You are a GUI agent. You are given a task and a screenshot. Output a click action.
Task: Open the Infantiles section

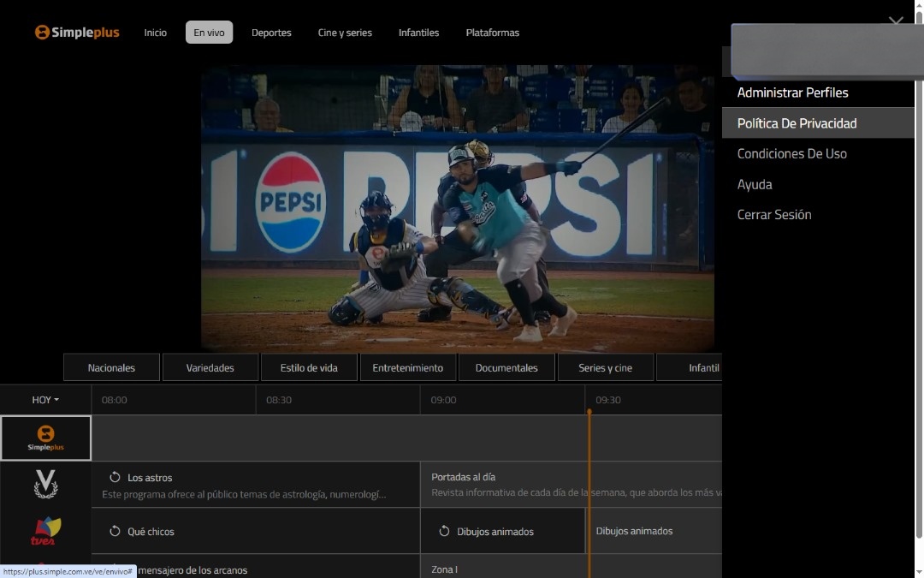click(419, 33)
